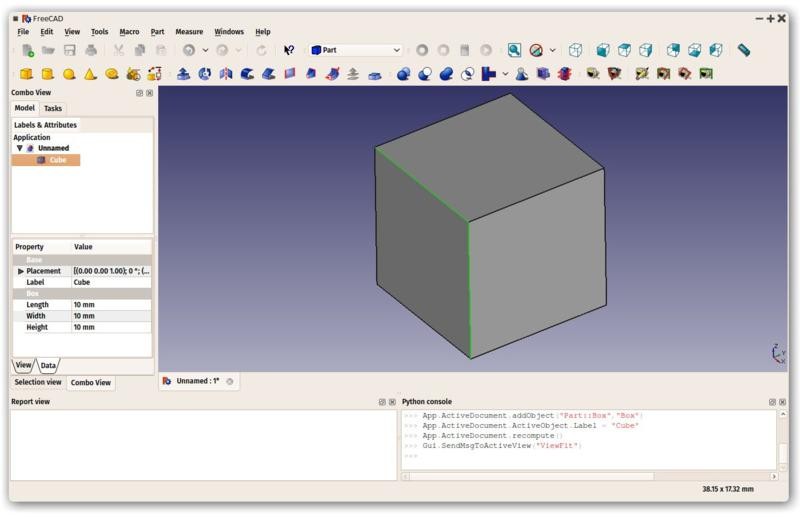Set the isometric view using the wireframe cube icon
The width and height of the screenshot is (800, 517).
coord(575,50)
